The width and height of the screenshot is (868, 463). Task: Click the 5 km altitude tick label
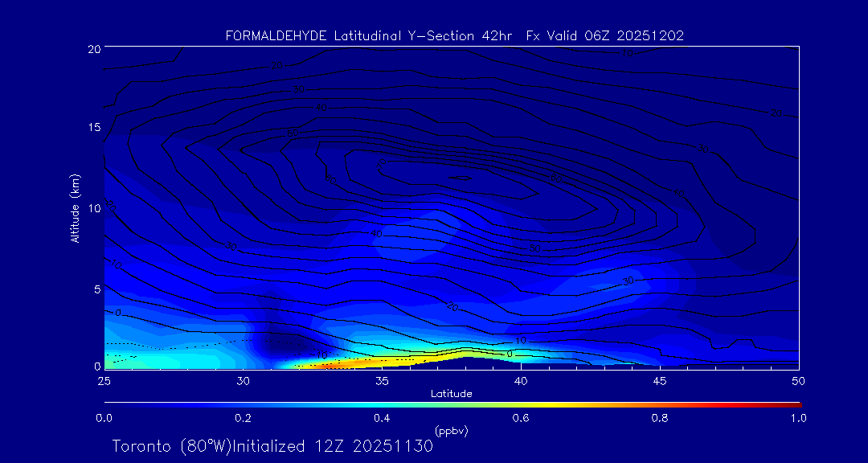click(95, 289)
